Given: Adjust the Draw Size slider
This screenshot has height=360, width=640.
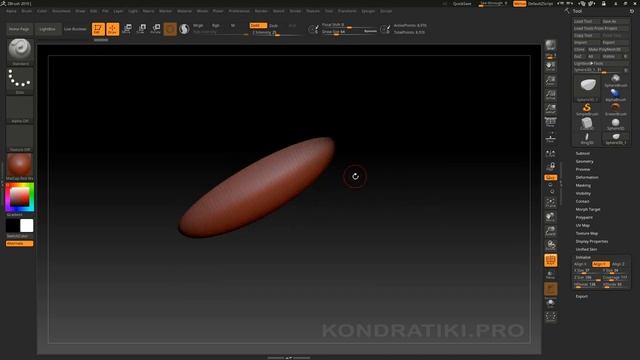Looking at the screenshot, I should pyautogui.click(x=349, y=32).
